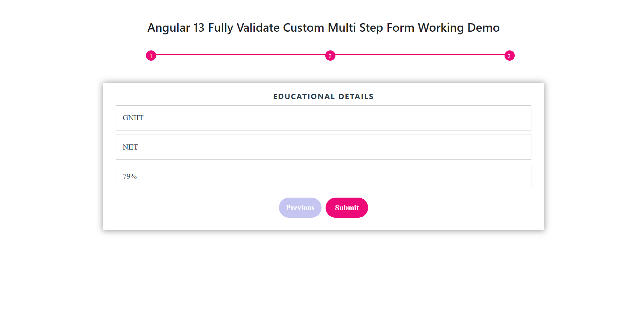Select step 2 circle indicator

coord(330,56)
